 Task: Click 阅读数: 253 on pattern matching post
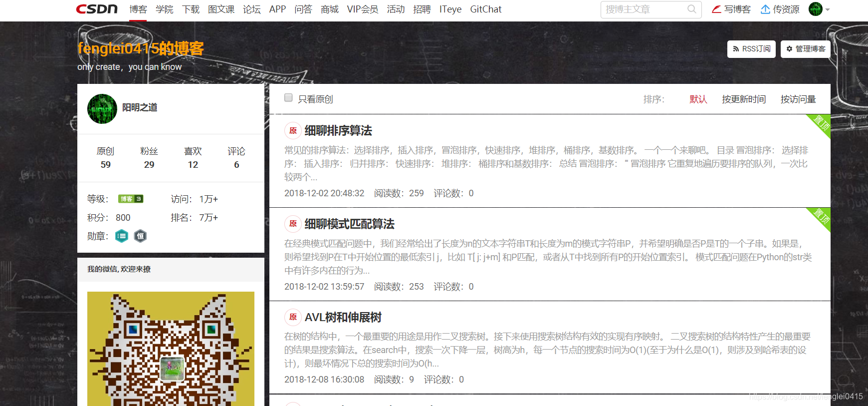pos(399,287)
